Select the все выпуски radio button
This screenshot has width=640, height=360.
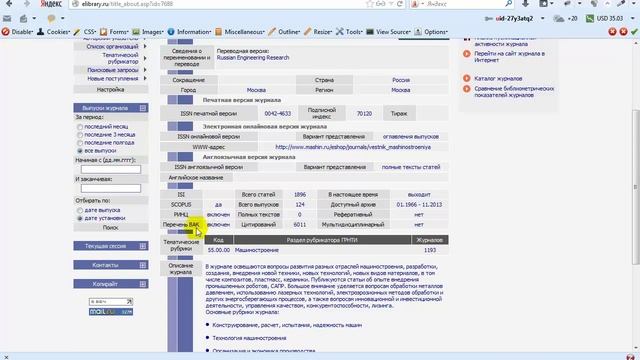coord(80,151)
